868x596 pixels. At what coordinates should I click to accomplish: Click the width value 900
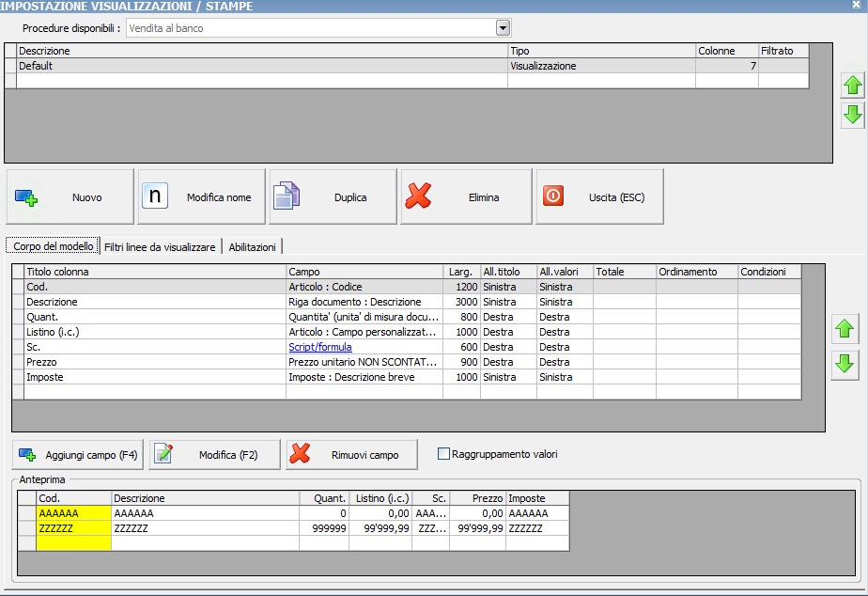pos(461,361)
